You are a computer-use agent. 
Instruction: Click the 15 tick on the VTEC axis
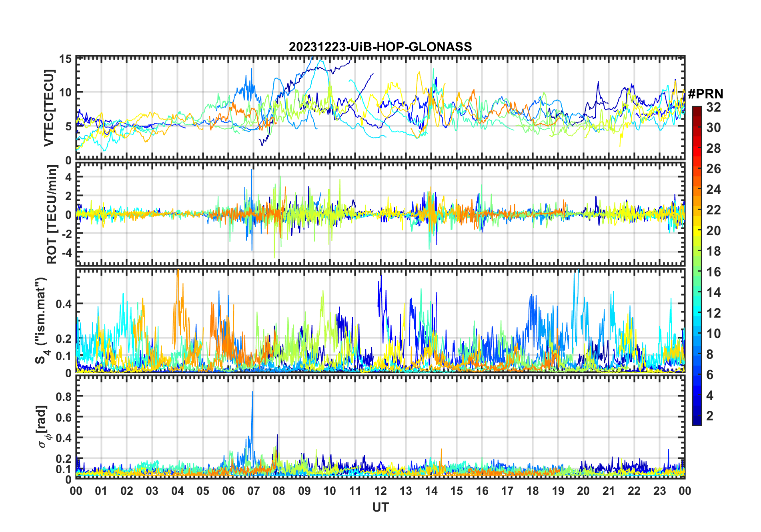click(x=66, y=59)
